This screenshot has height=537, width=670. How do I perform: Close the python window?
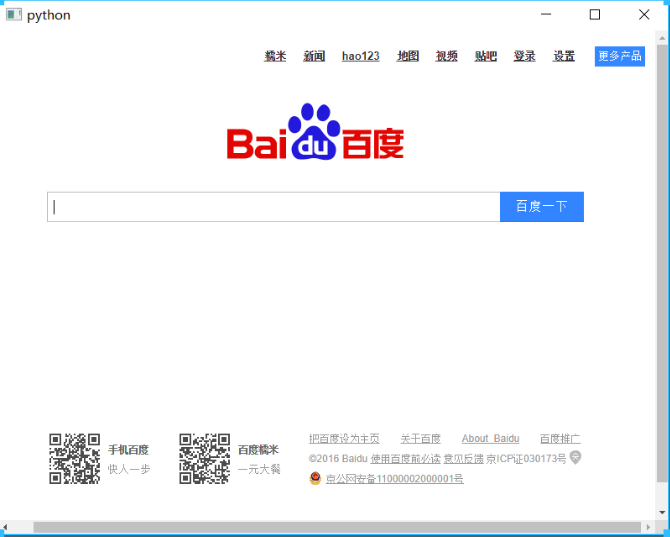[x=644, y=15]
